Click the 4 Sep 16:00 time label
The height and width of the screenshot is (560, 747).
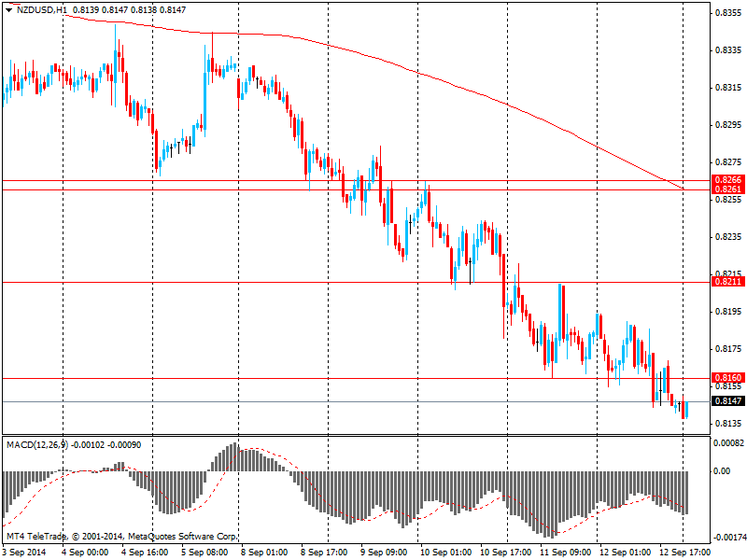tap(147, 553)
